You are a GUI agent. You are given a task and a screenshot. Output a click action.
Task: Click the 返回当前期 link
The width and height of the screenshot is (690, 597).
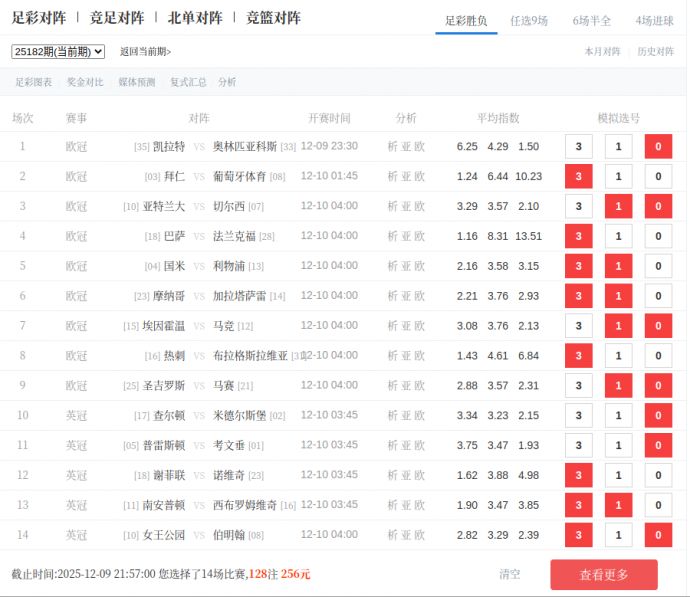pyautogui.click(x=145, y=51)
